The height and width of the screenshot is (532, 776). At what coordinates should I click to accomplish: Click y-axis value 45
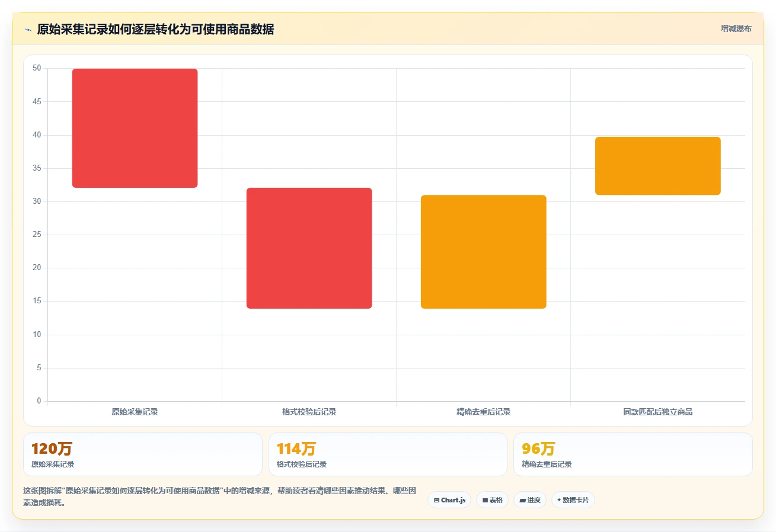[x=37, y=102]
